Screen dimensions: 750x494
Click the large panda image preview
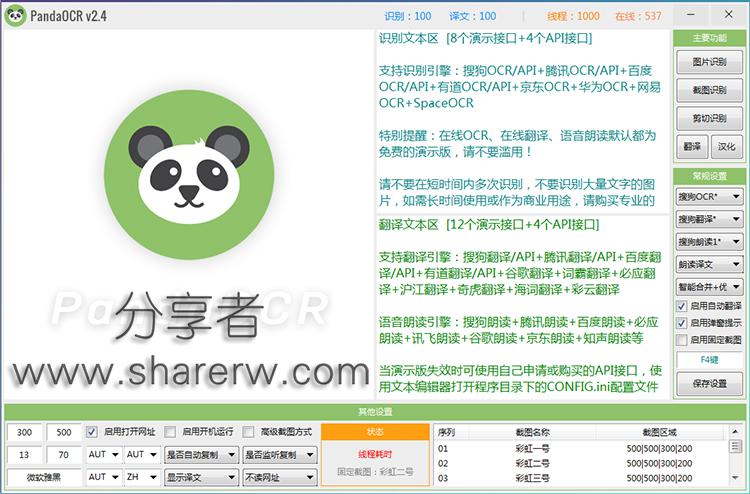(189, 175)
